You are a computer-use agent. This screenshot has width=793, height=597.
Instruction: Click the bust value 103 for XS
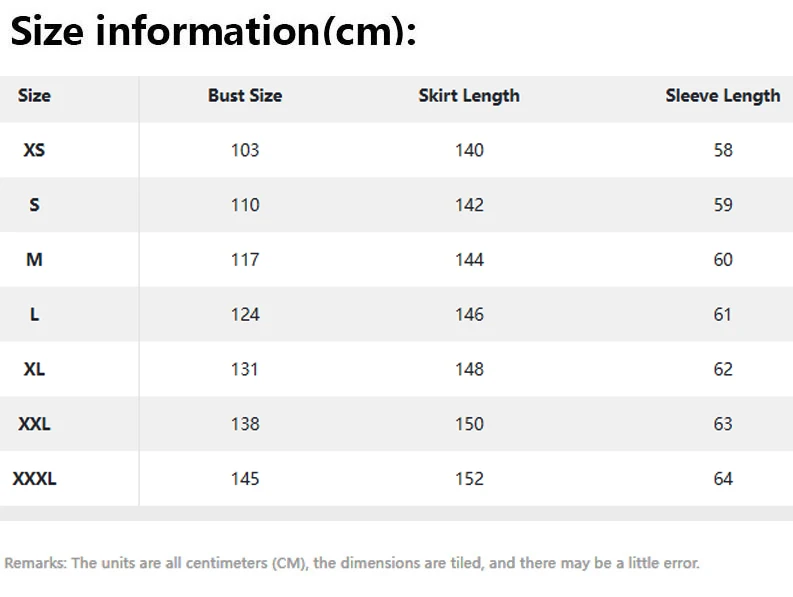[x=245, y=150]
